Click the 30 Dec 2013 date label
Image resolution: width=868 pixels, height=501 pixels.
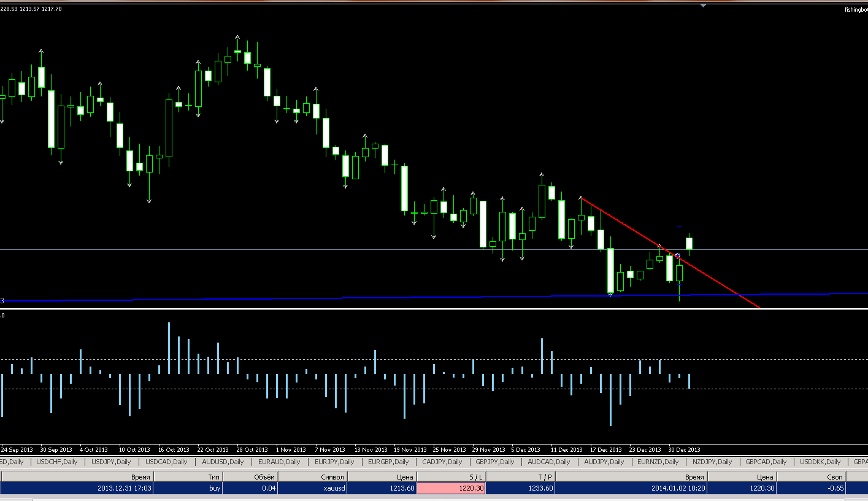(x=684, y=449)
